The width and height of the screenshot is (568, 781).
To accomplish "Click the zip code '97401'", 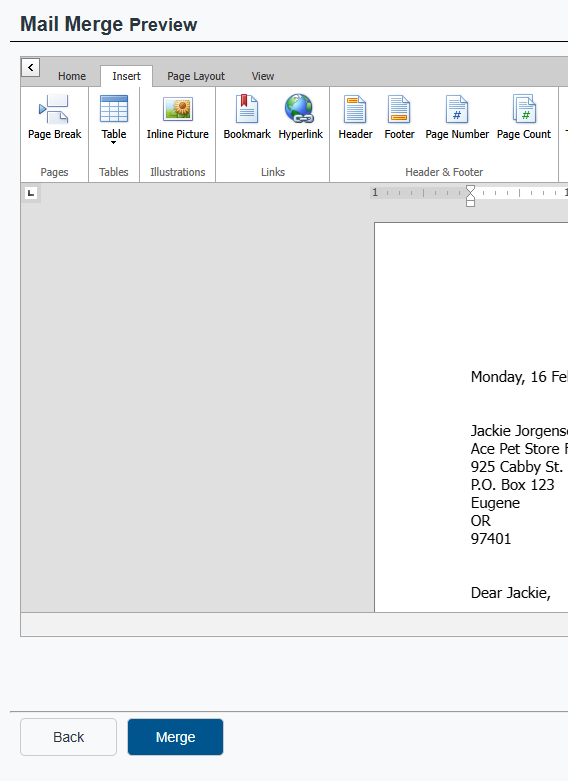I will 491,538.
